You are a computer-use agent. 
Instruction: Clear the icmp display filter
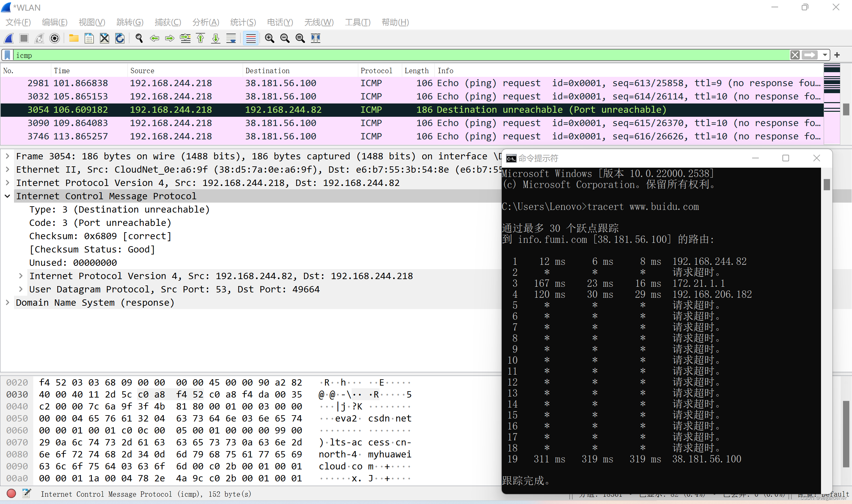click(x=794, y=55)
